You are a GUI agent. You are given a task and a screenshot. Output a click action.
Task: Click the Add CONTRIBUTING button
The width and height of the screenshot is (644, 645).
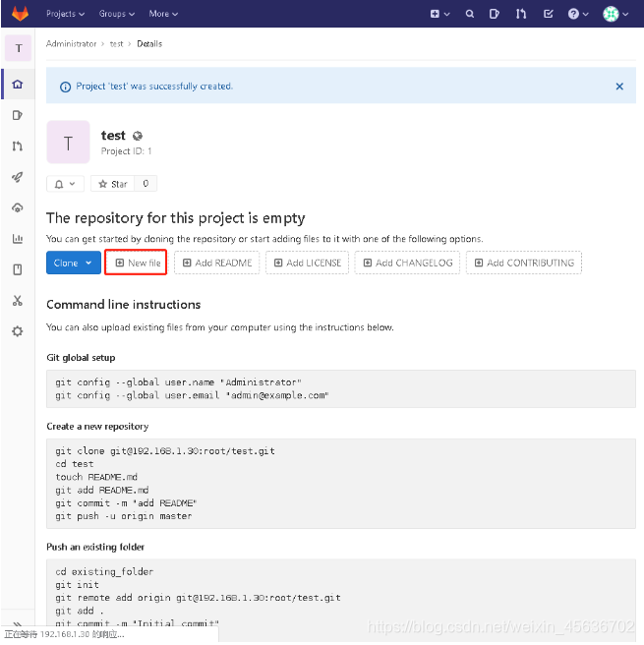point(524,263)
